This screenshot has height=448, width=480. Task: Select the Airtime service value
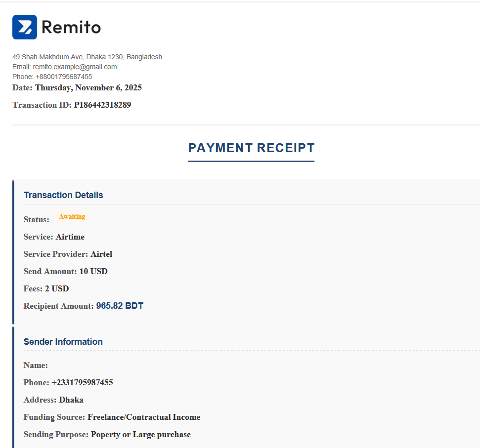[x=70, y=237]
